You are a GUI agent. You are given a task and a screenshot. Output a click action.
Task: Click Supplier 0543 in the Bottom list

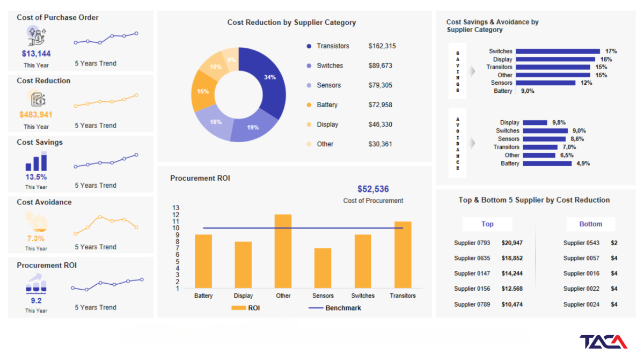(x=581, y=243)
